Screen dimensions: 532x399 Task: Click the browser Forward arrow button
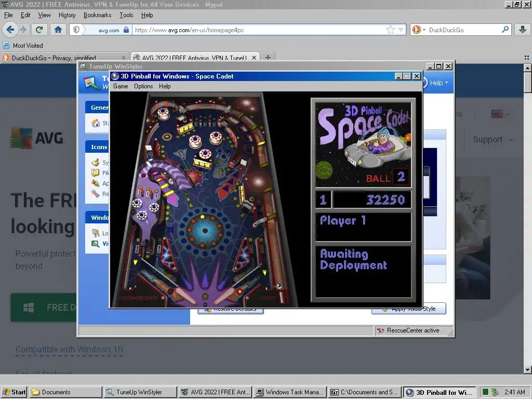point(23,30)
